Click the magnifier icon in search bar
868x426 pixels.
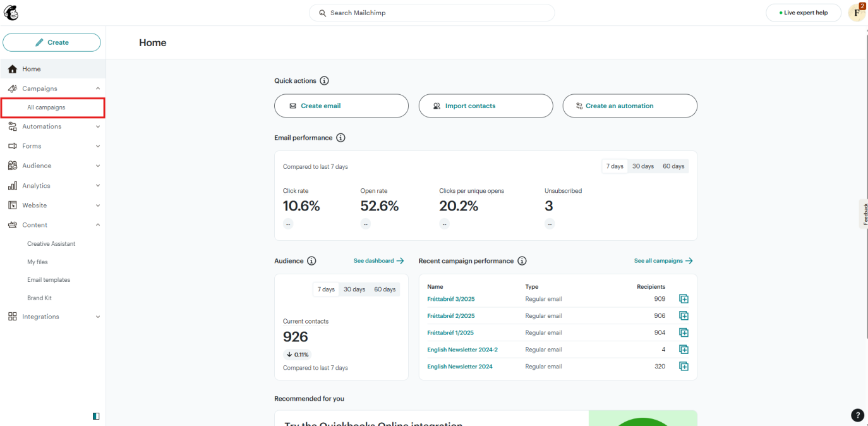click(323, 13)
